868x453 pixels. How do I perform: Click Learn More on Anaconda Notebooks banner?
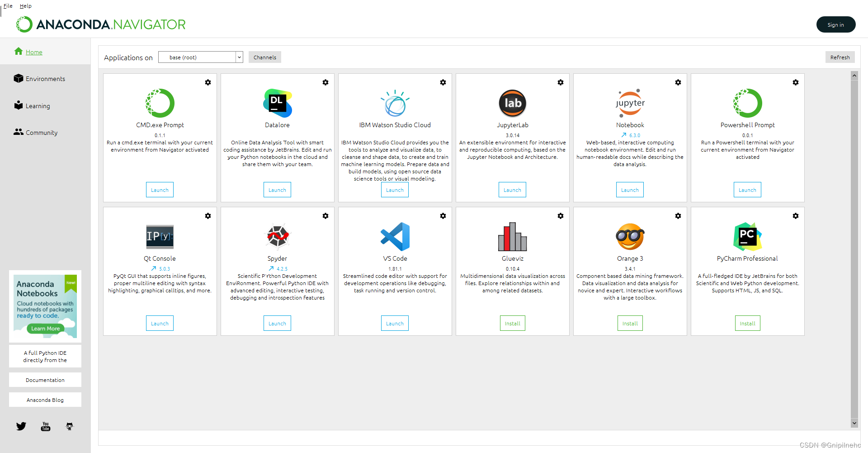pos(45,329)
